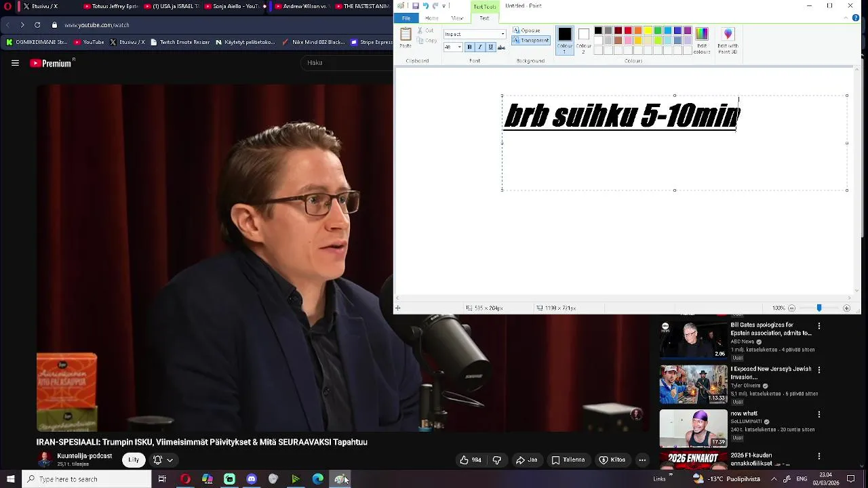Expand the notification bell dropdown

pos(163,460)
